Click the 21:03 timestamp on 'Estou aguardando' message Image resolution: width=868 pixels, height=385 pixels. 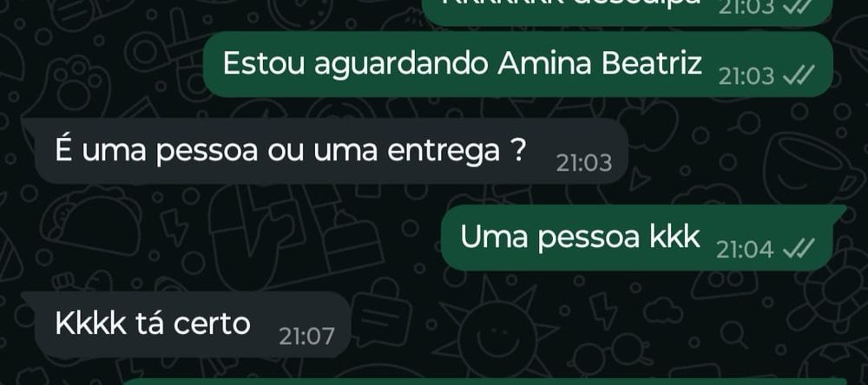pyautogui.click(x=746, y=75)
